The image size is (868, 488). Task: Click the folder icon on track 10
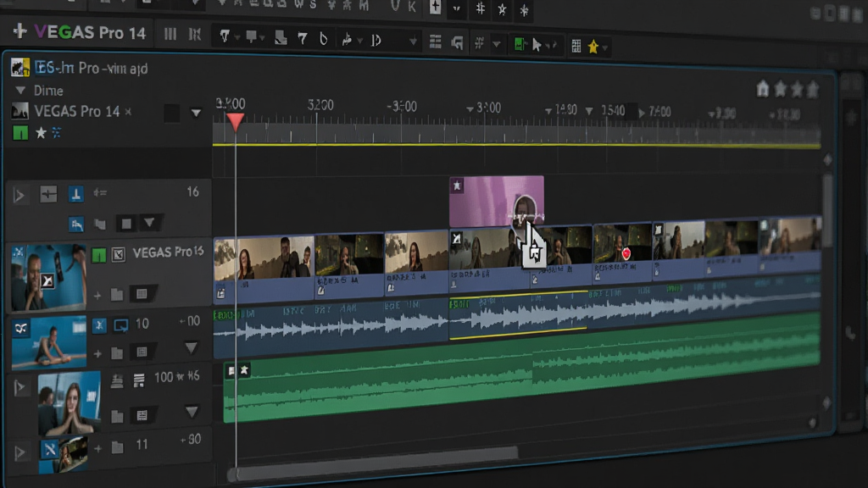[x=117, y=352]
